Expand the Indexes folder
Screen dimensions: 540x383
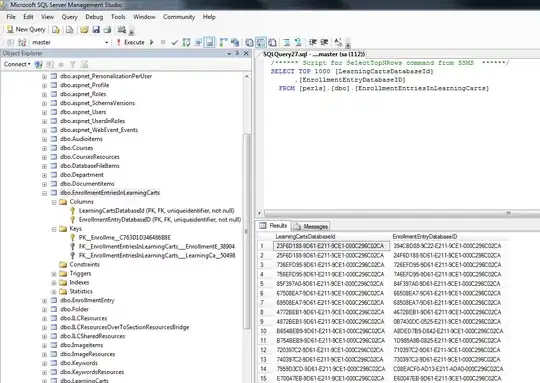coord(54,283)
